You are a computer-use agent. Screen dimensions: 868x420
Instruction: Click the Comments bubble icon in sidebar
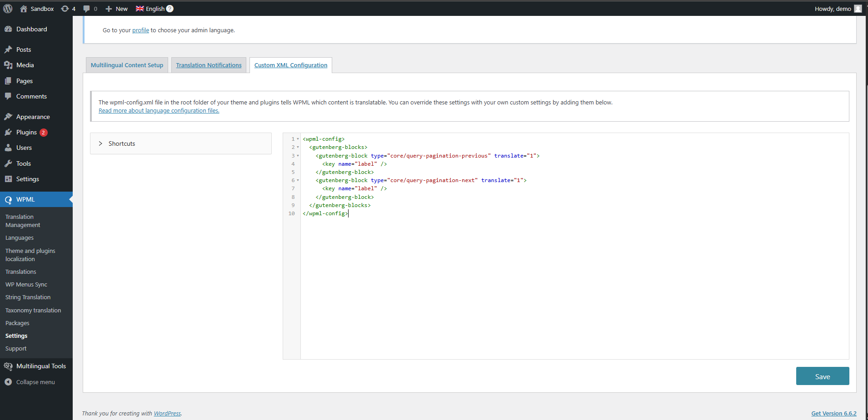pos(8,96)
